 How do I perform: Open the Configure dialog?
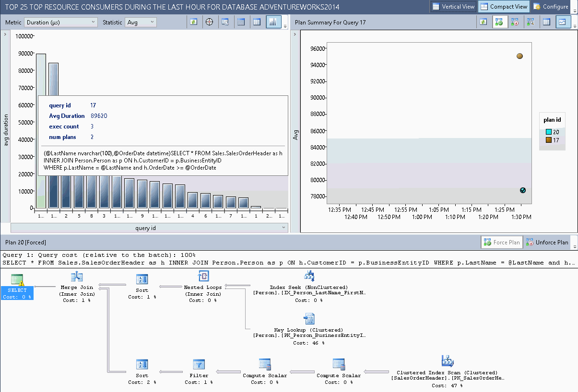pyautogui.click(x=551, y=7)
